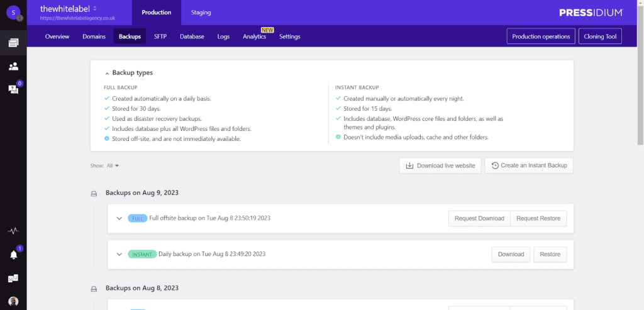
Task: Click the INSTANT BACKUP heading
Action: (x=357, y=87)
